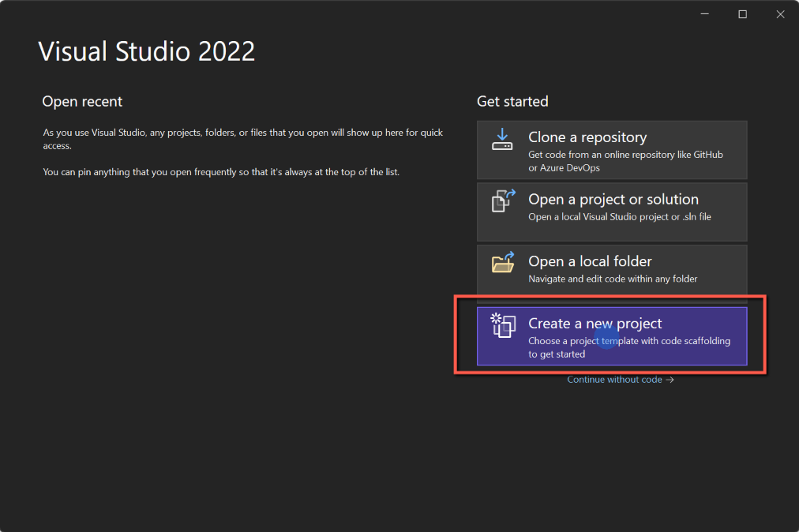Pick the 'Open a local folder' title

[590, 261]
